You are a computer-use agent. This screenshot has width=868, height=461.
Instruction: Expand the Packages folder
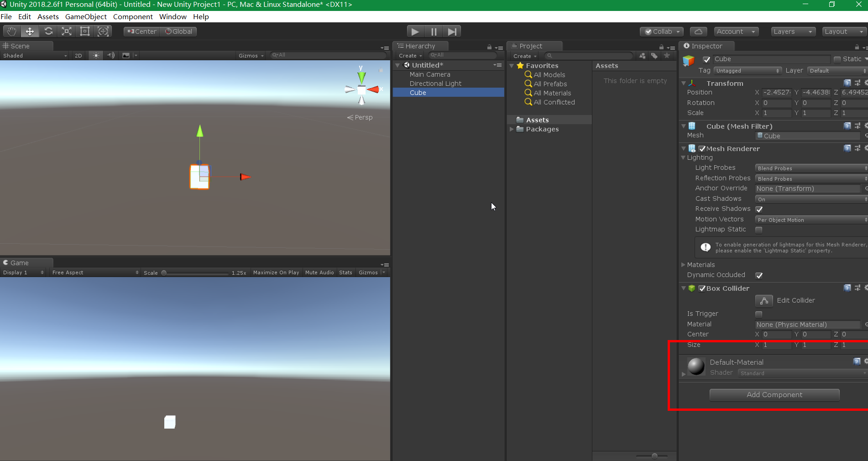click(x=512, y=129)
